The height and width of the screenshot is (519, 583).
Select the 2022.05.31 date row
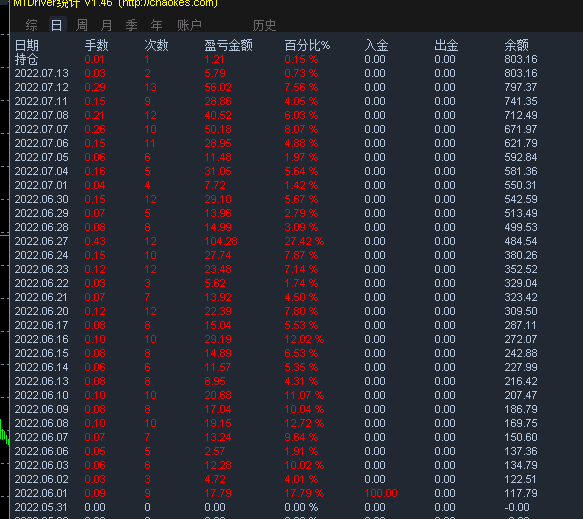[42, 507]
